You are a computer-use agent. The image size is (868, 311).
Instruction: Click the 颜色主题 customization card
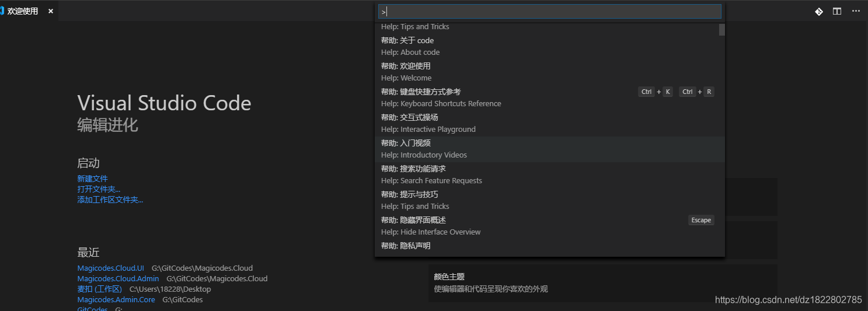tap(602, 283)
